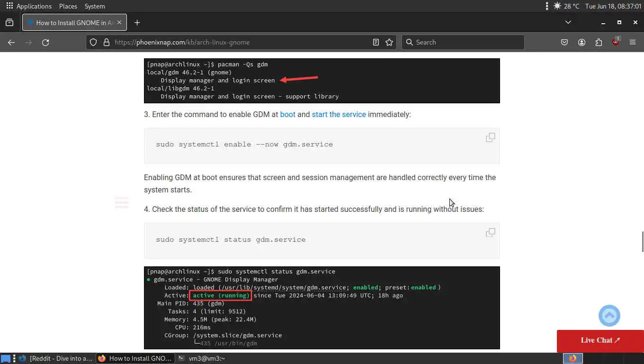Copy the 'systemctl status gdm.service' command

[491, 233]
